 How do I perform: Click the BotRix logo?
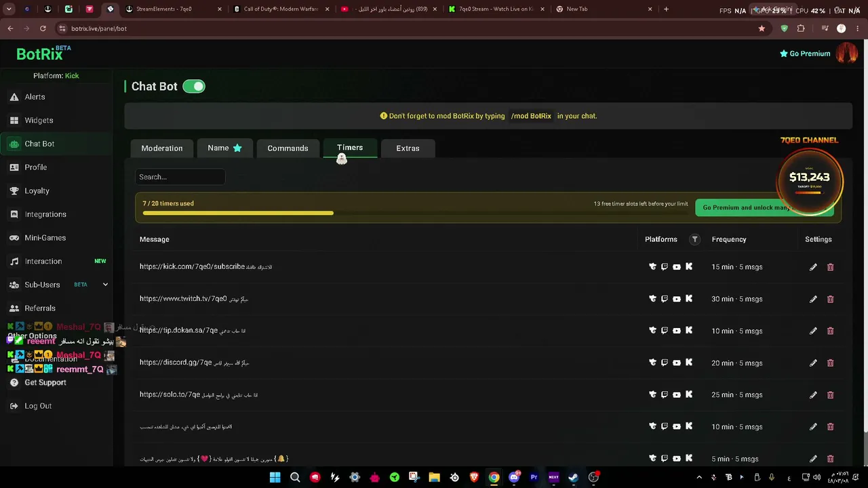43,54
